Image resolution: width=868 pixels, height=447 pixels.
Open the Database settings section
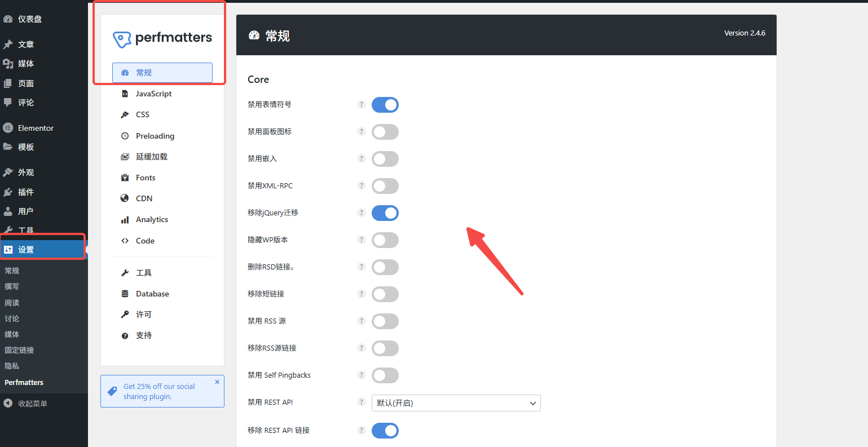coord(152,293)
